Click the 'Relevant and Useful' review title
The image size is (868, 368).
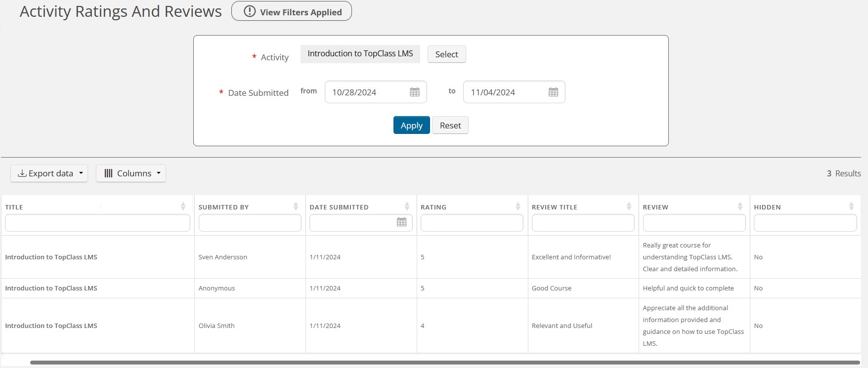pyautogui.click(x=562, y=326)
